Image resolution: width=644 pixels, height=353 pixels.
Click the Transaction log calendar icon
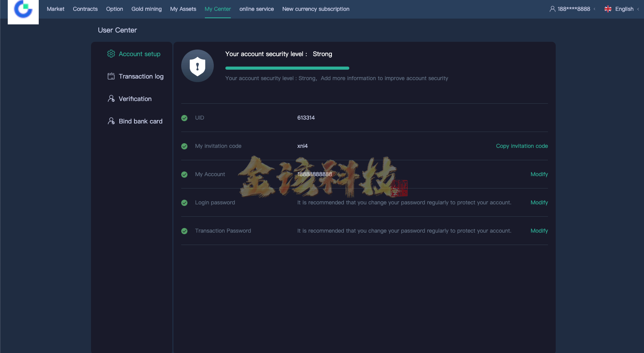click(x=111, y=76)
